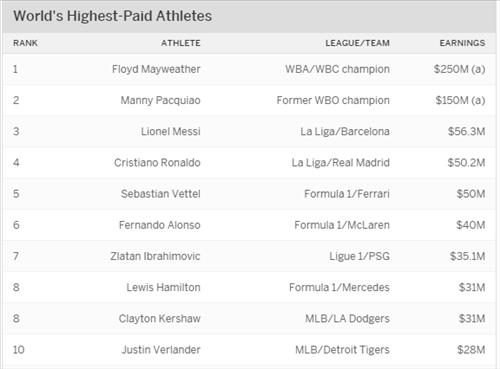The height and width of the screenshot is (369, 500).
Task: Select the Manny Pacquiao name cell
Action: point(160,100)
